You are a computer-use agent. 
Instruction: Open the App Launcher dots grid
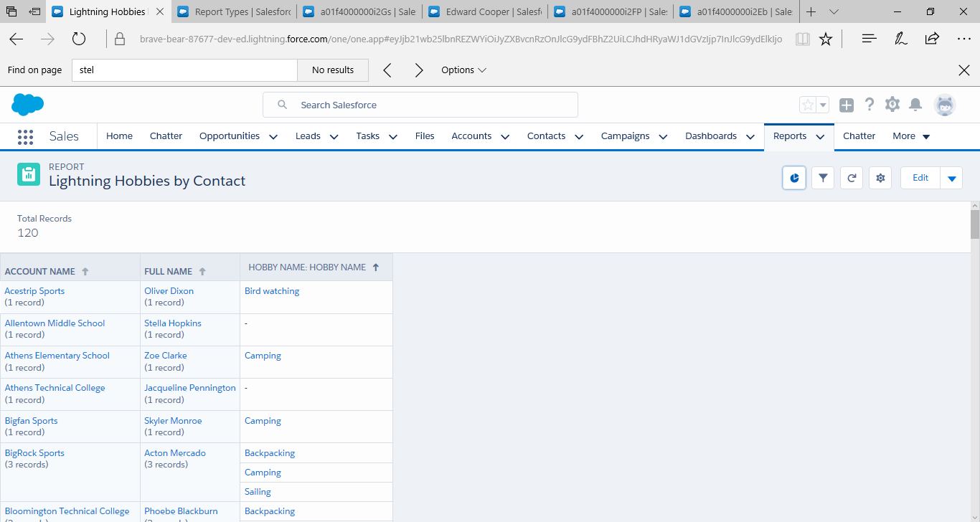point(25,136)
